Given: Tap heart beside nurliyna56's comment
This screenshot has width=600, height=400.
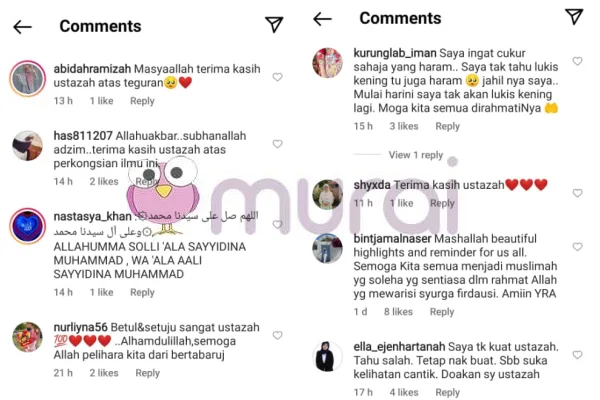Looking at the screenshot, I should point(277,335).
